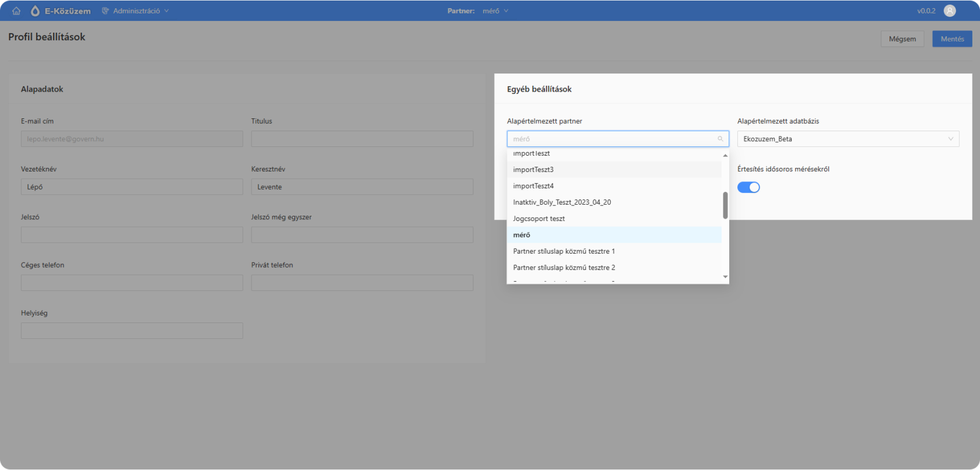Screen dimensions: 980x470
Task: Choose Jogcsoport teszt option
Action: coord(539,219)
